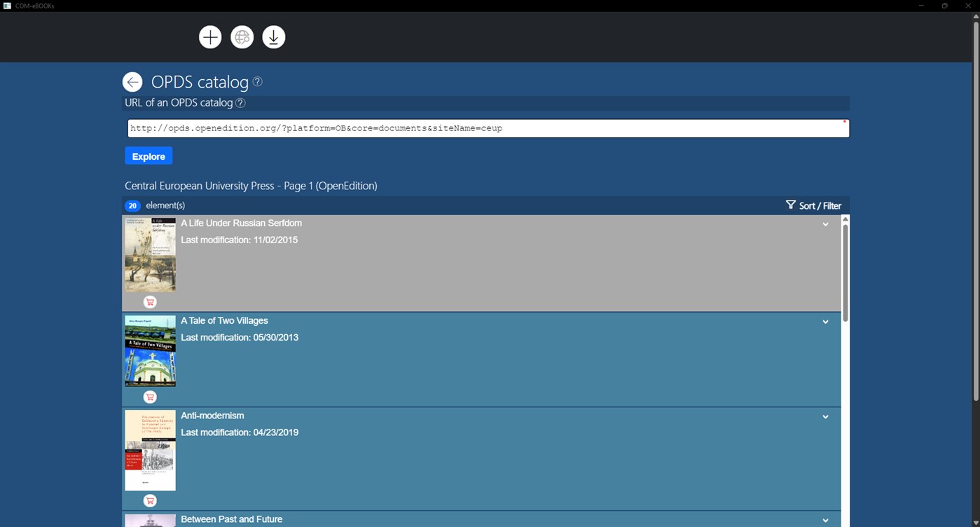Go back using the circular back arrow

point(132,81)
